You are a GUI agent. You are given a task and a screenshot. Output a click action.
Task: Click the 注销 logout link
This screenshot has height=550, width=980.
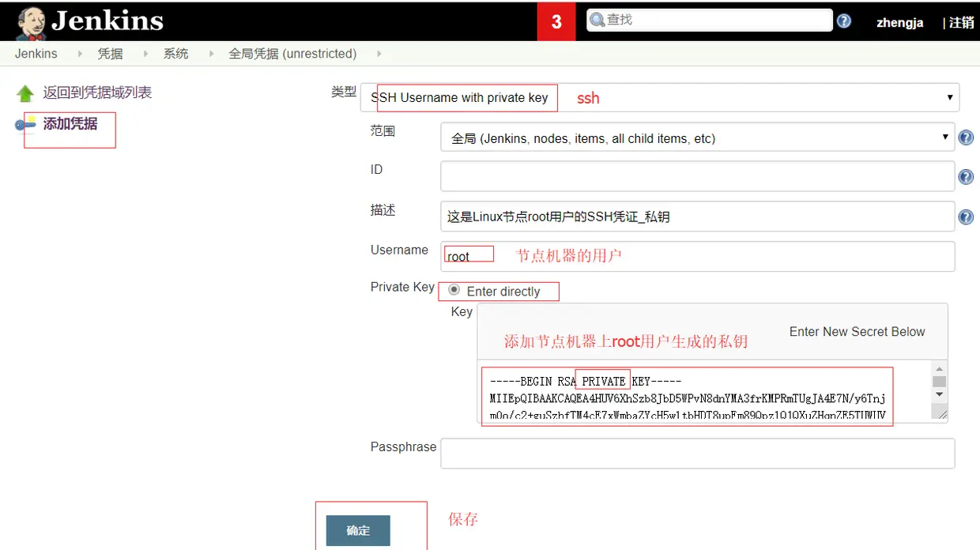click(x=961, y=22)
